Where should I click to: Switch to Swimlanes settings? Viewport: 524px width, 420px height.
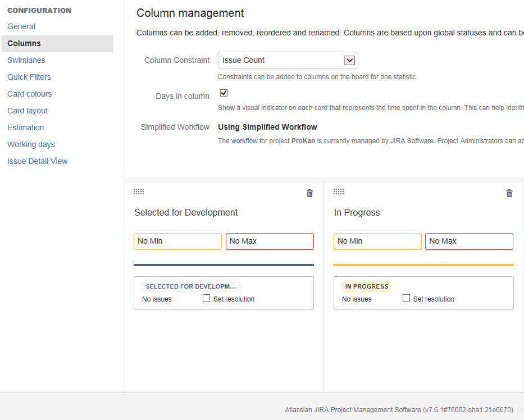point(26,60)
